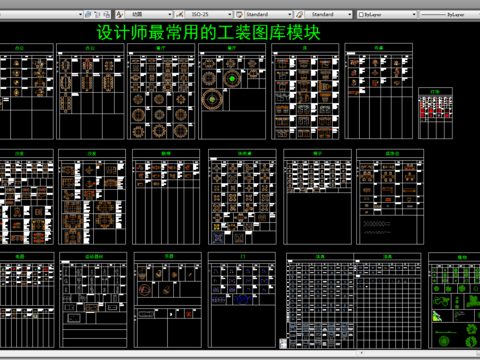Select the red lighting symbols in 灯饰 panel

pyautogui.click(x=435, y=111)
